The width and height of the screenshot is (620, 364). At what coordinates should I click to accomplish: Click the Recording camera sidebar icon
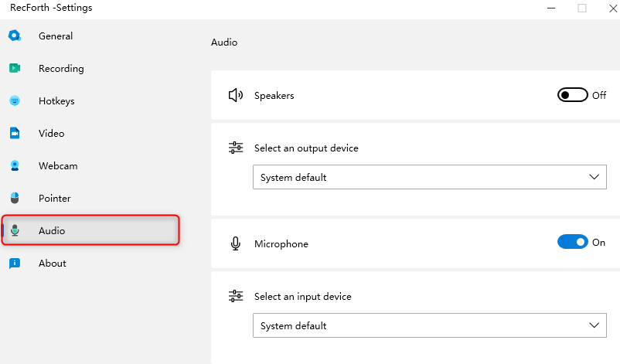tap(15, 68)
